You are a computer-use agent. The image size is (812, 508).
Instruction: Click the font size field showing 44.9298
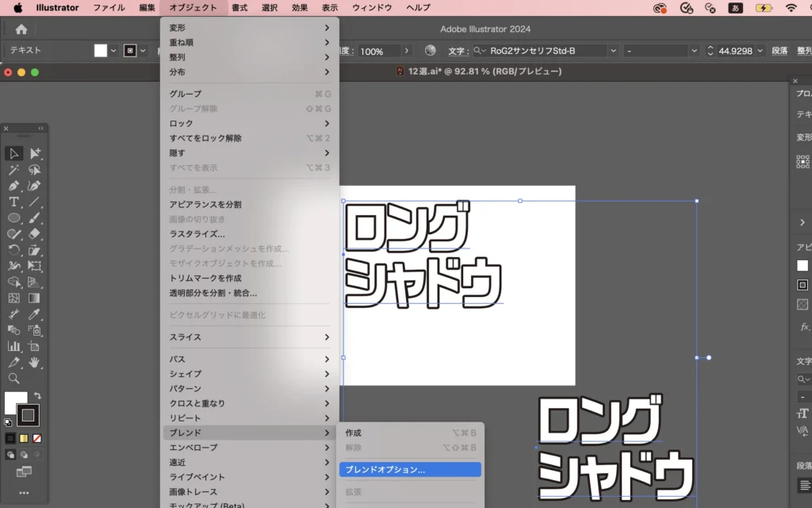coord(735,51)
